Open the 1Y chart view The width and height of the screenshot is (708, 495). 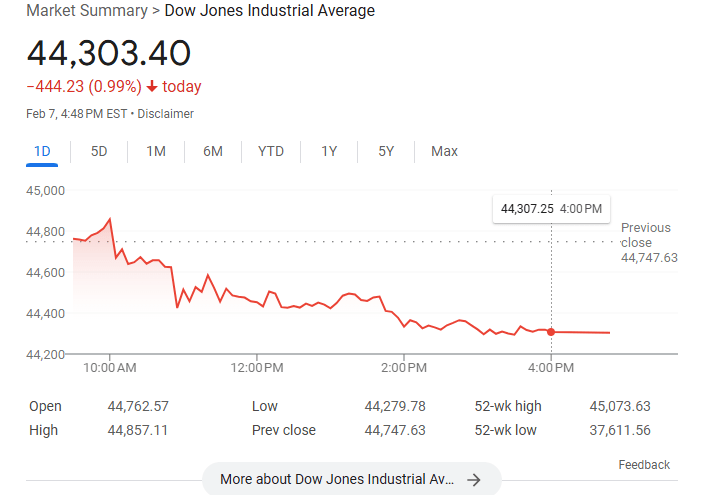329,151
